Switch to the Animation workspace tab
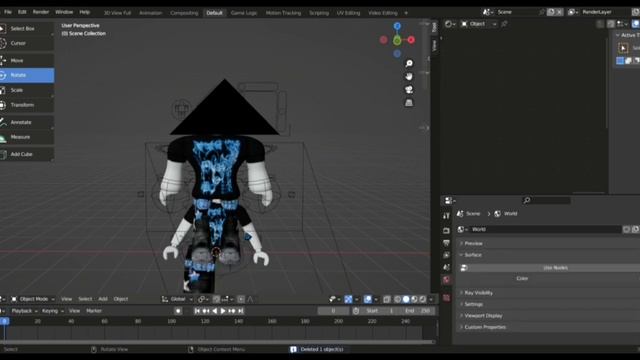The width and height of the screenshot is (640, 360). click(151, 13)
